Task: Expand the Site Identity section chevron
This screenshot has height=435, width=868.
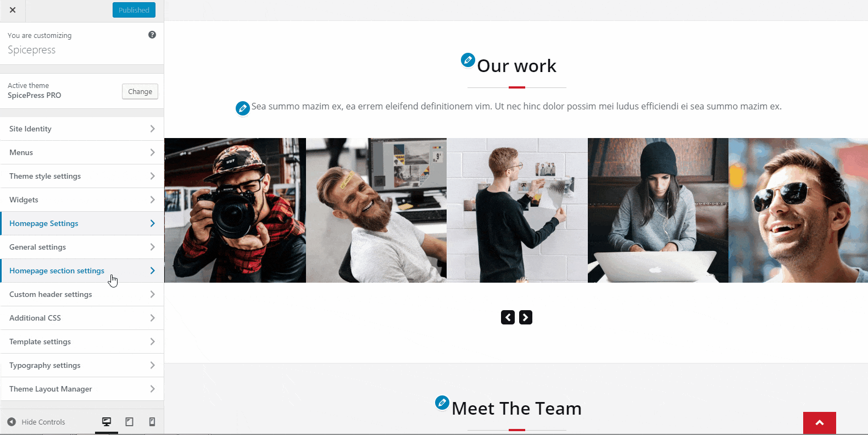Action: [152, 129]
